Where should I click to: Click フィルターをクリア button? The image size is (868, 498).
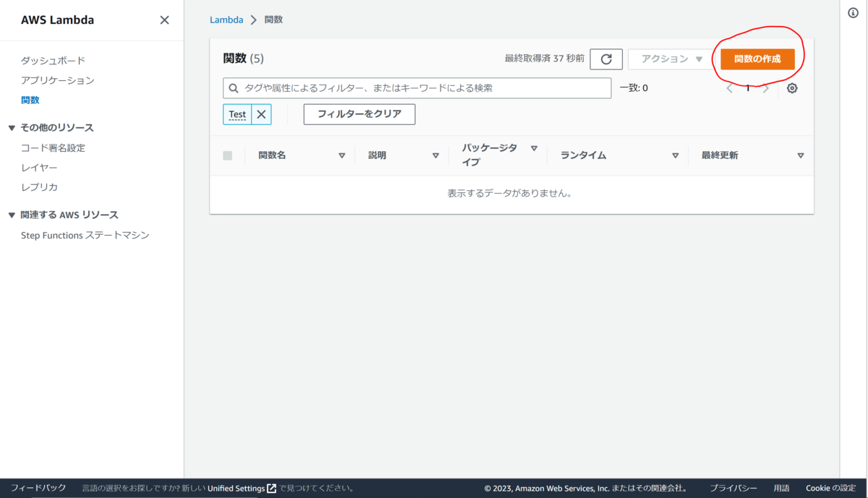[359, 114]
